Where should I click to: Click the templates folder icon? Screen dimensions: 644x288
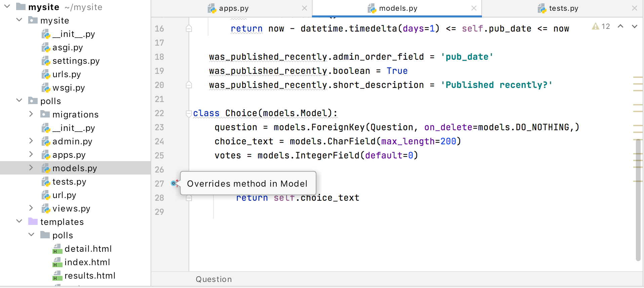pos(33,222)
